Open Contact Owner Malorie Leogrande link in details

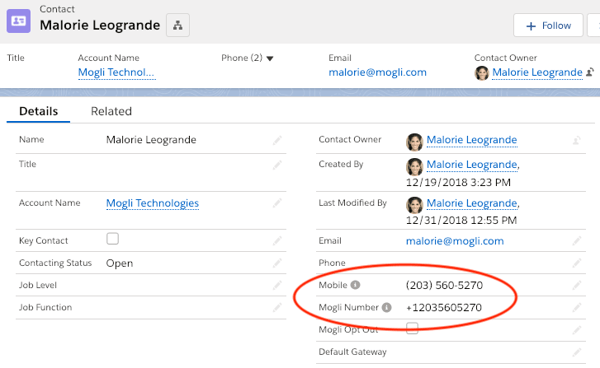coord(472,140)
